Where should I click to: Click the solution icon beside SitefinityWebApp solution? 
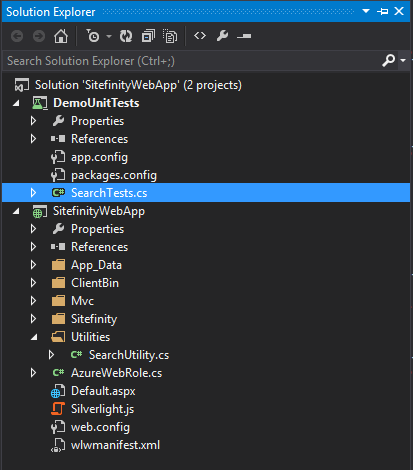tap(22, 85)
